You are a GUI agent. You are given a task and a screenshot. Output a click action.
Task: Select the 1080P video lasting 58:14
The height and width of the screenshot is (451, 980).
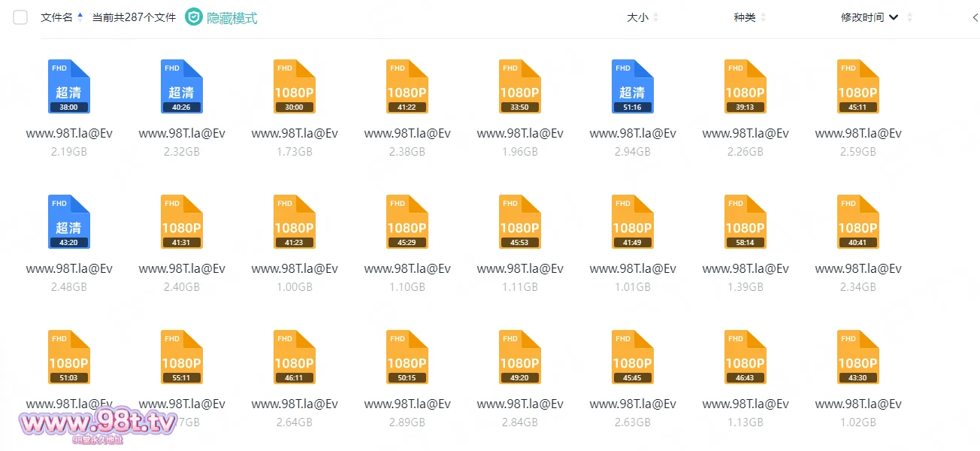click(x=746, y=222)
